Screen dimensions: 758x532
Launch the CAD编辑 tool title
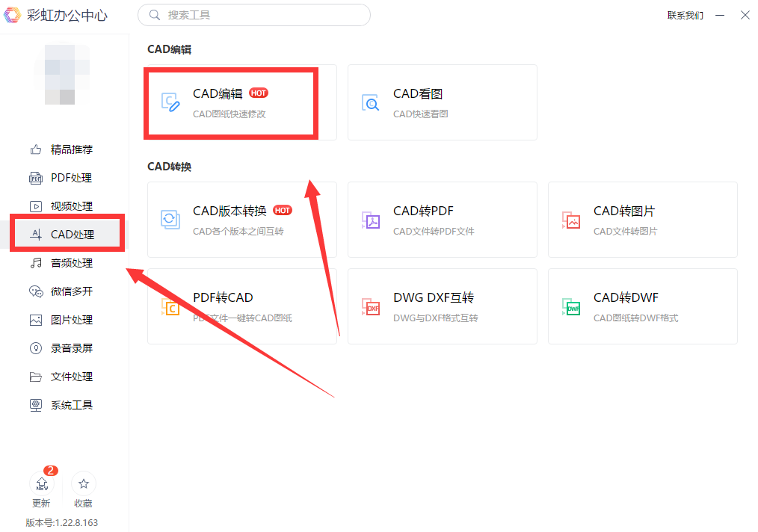click(218, 93)
